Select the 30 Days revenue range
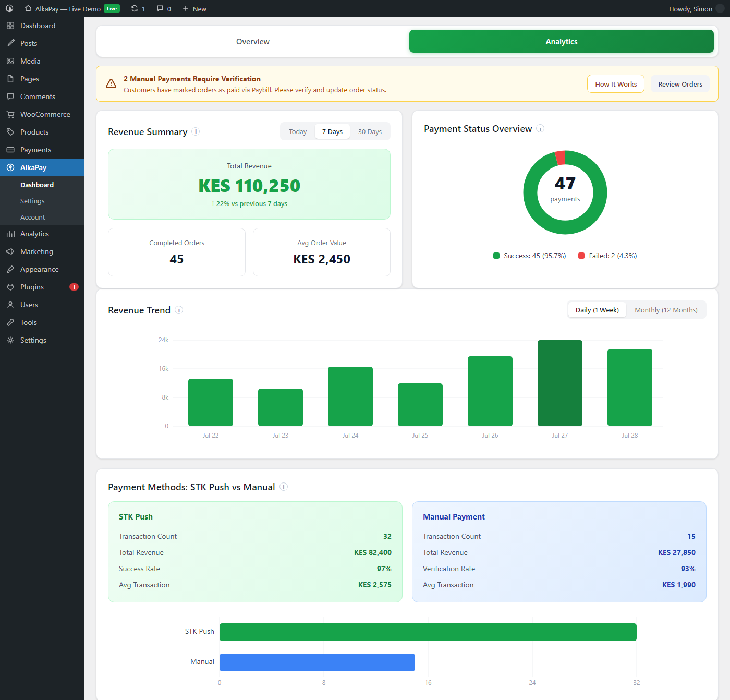Viewport: 730px width, 700px height. 370,131
